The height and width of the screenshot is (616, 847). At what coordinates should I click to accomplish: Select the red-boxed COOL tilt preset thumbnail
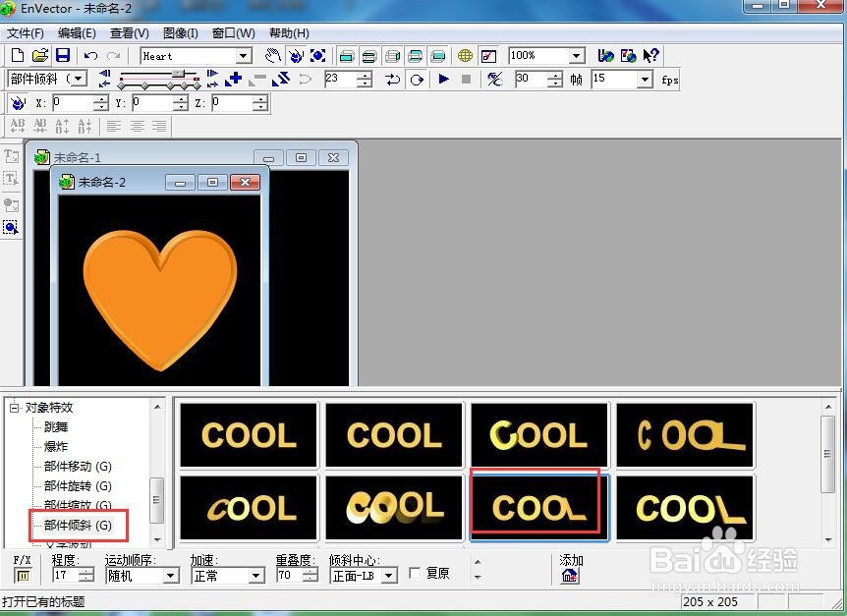(539, 508)
